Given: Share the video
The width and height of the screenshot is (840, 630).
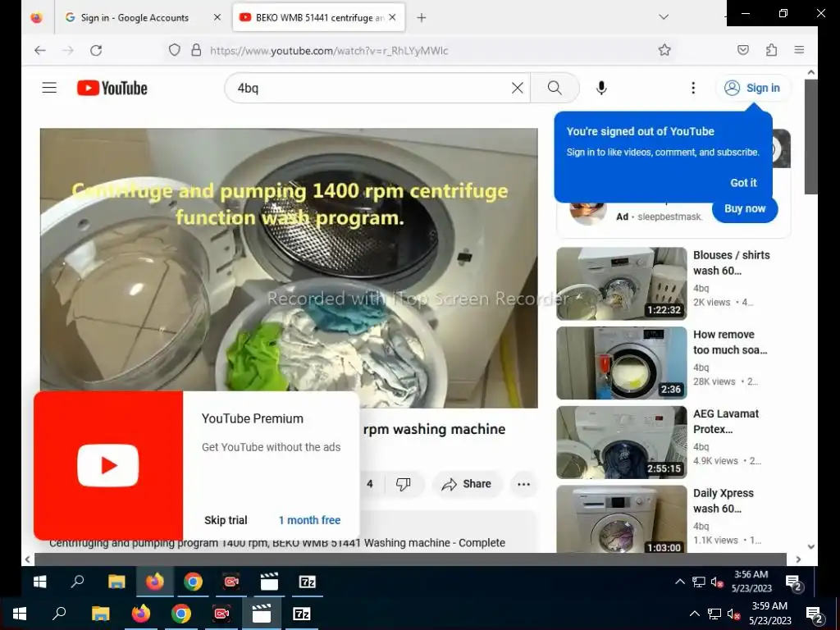Looking at the screenshot, I should tap(466, 484).
